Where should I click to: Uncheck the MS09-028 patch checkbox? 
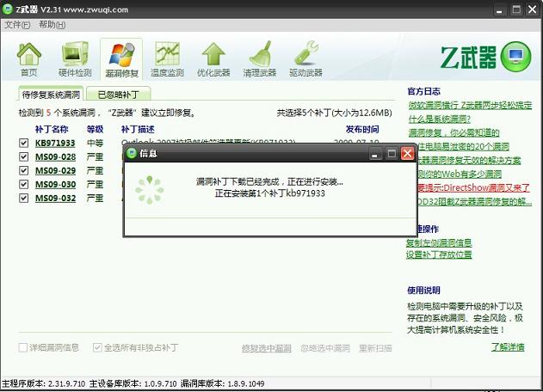coord(23,156)
